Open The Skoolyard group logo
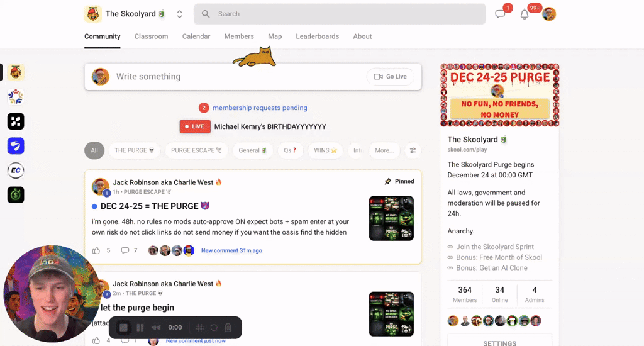 pyautogui.click(x=93, y=14)
